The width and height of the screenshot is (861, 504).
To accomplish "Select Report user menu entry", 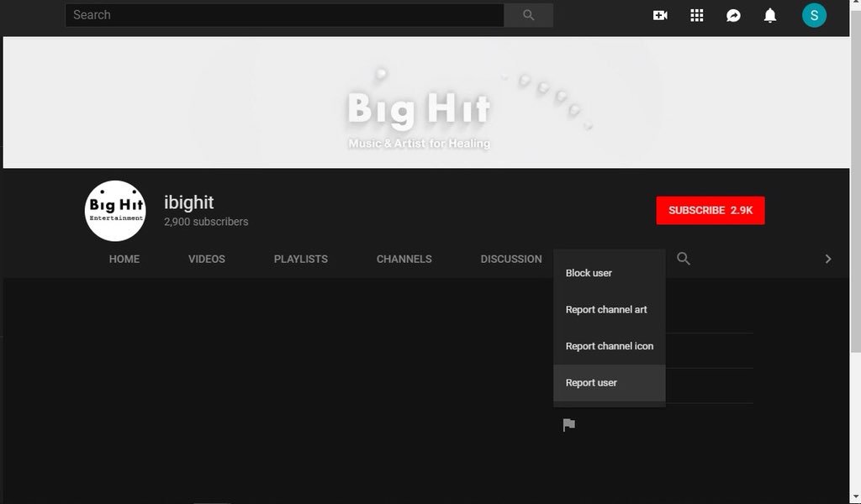I will [610, 383].
